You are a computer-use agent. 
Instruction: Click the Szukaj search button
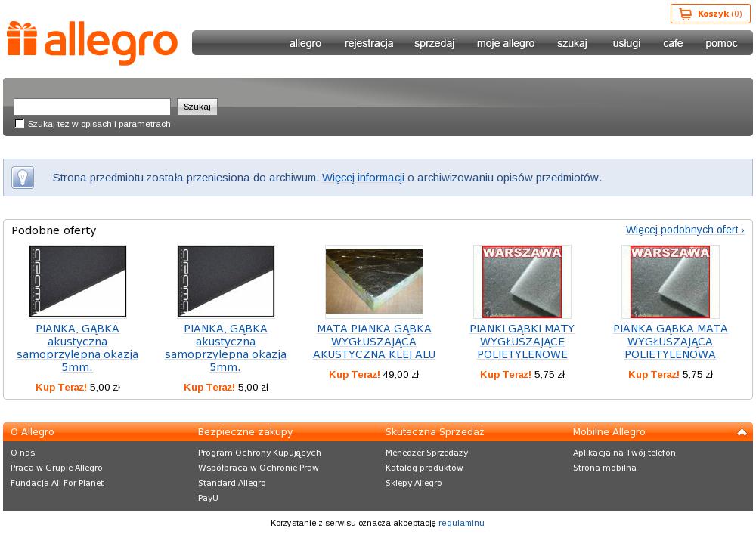[x=197, y=107]
